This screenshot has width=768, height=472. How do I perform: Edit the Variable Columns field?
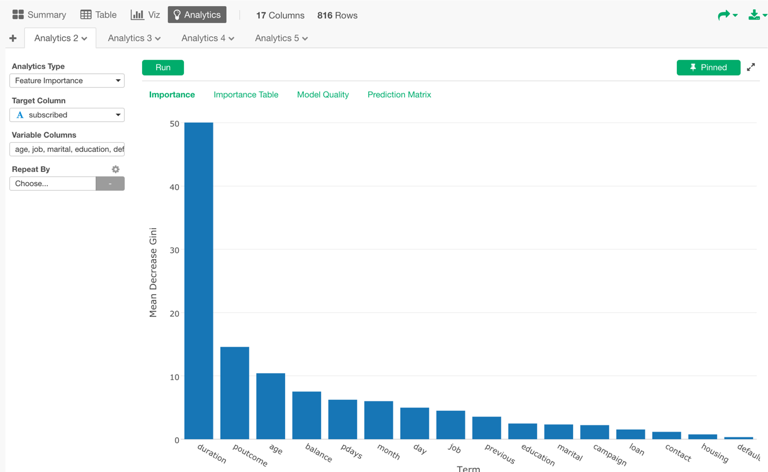(67, 149)
